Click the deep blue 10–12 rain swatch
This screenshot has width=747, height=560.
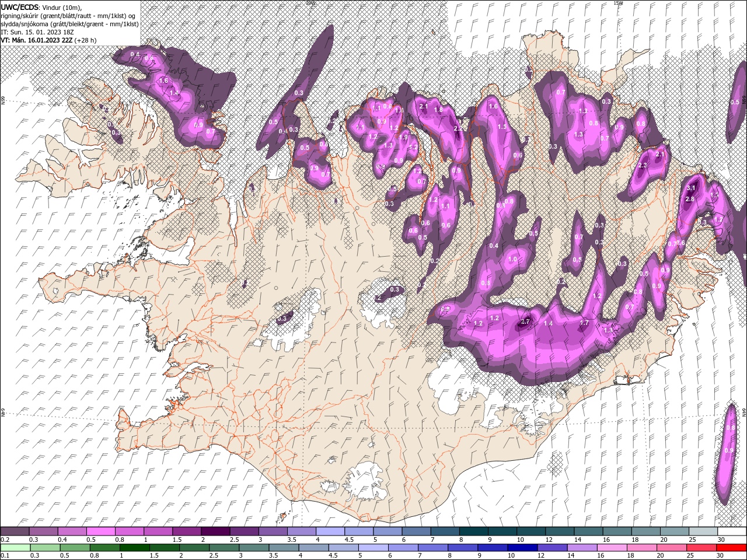522,548
